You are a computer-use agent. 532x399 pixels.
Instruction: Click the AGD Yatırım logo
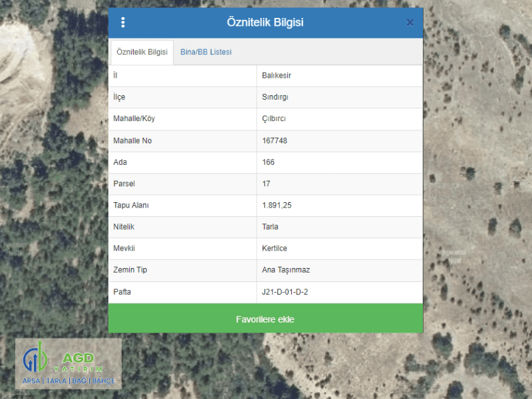coord(68,364)
